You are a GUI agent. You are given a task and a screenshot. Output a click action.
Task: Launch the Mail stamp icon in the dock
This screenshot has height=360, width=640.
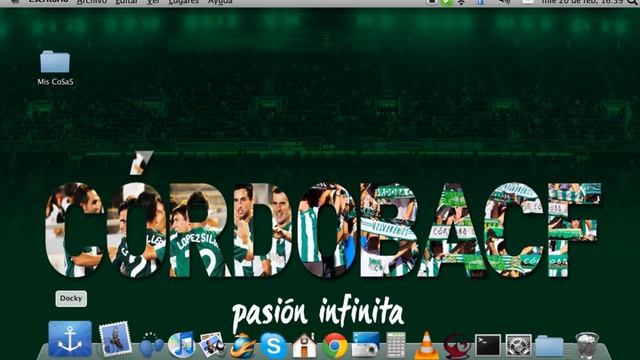115,339
